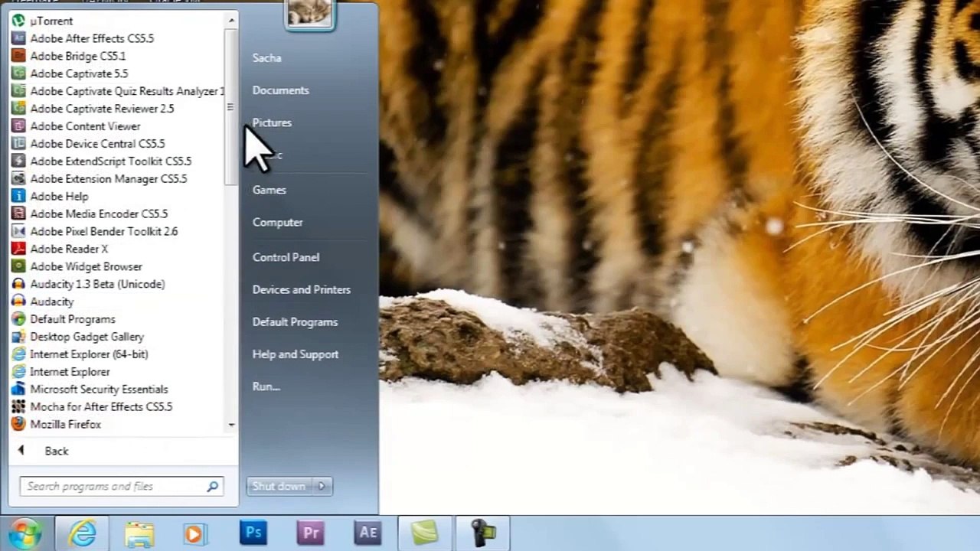Open After Effects from the taskbar
Viewport: 980px width, 551px height.
(368, 533)
